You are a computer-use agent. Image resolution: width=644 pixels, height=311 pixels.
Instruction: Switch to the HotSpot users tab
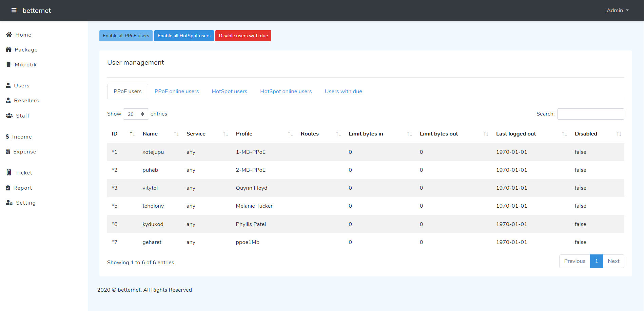coord(229,91)
